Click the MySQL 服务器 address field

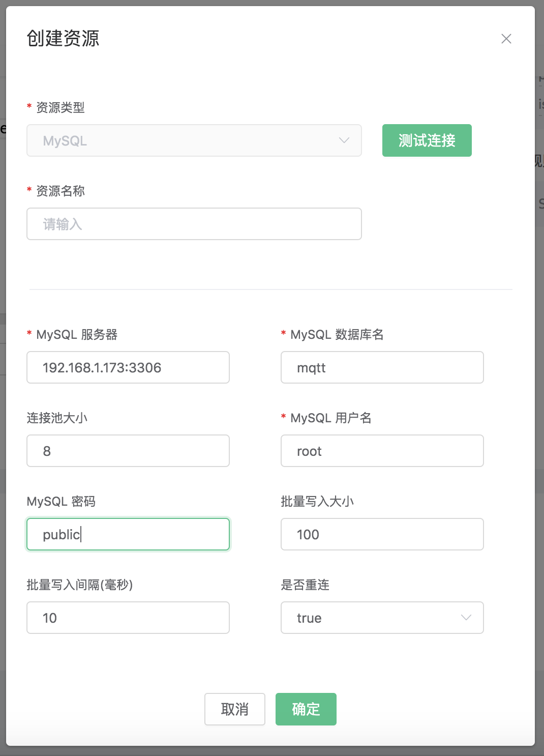tap(128, 367)
